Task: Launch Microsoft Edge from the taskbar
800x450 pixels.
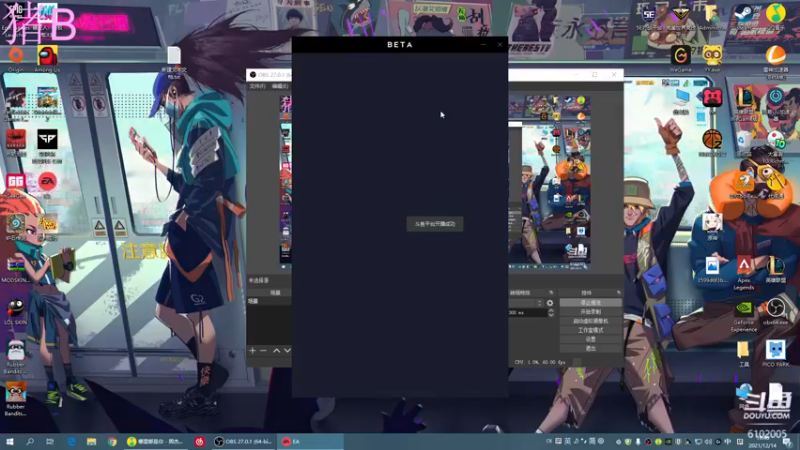Action: tap(71, 441)
